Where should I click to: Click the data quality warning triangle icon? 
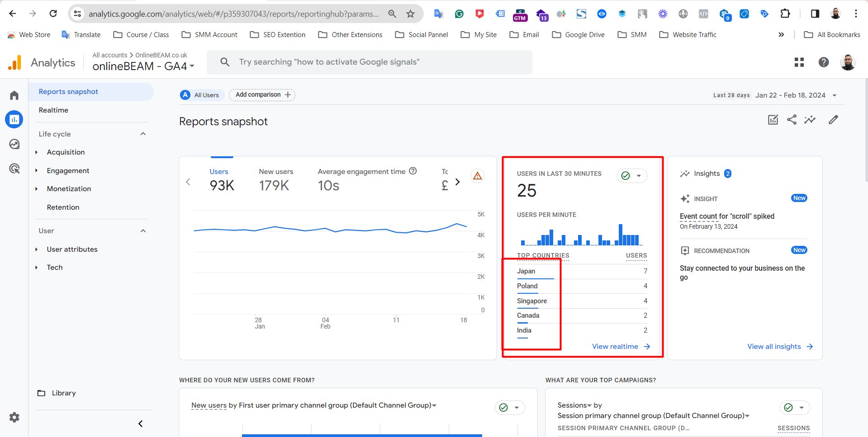coord(477,176)
